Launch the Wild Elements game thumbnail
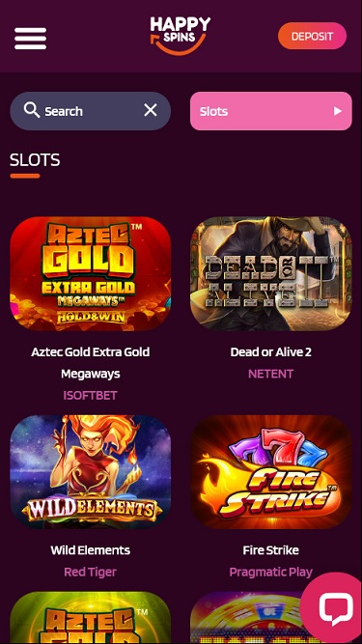Viewport: 362px width, 644px height. coord(91,472)
